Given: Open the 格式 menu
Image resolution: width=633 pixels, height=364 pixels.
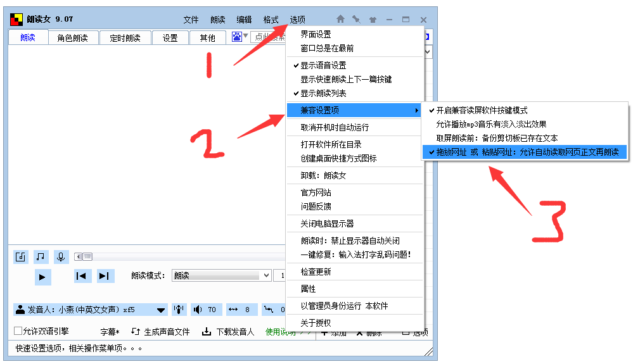Looking at the screenshot, I should (x=271, y=20).
